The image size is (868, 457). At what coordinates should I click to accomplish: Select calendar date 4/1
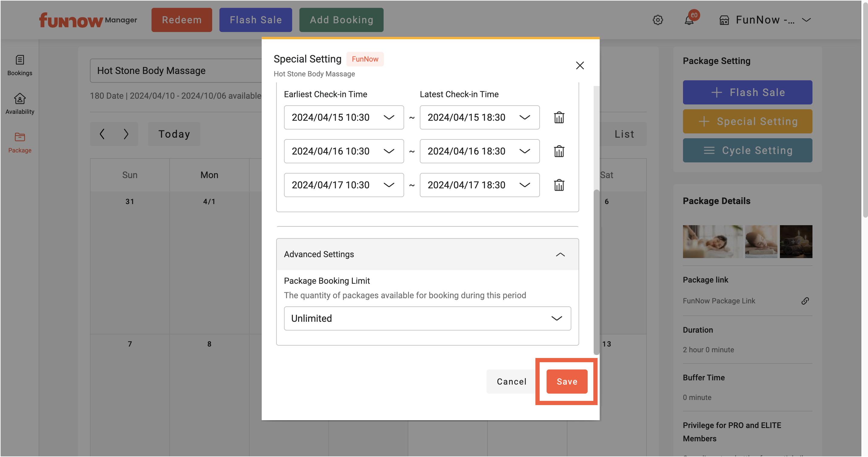coord(209,202)
